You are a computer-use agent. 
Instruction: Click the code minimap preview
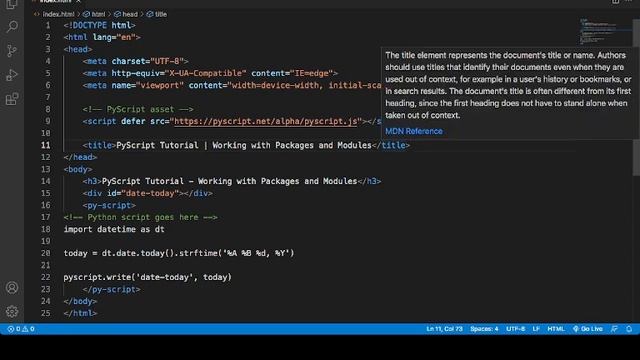point(599,31)
